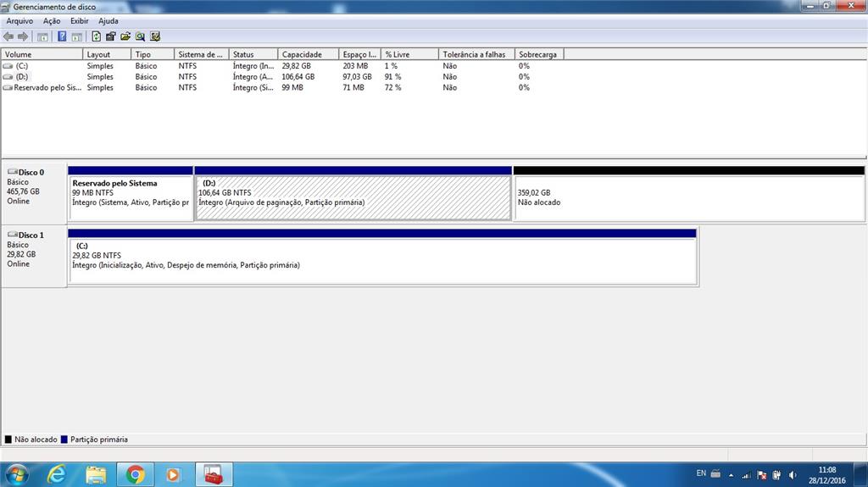The height and width of the screenshot is (487, 868).
Task: Sort by the Capacidade column header
Action: click(x=308, y=54)
